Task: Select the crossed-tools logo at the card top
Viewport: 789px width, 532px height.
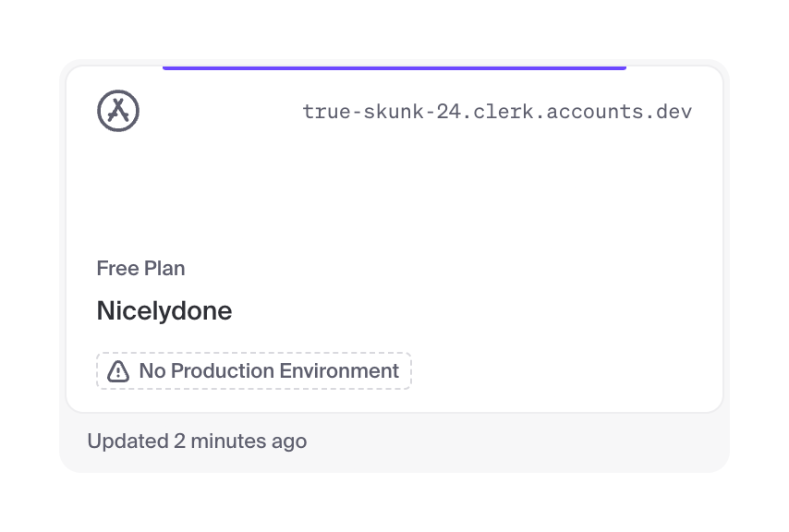Action: [x=118, y=111]
